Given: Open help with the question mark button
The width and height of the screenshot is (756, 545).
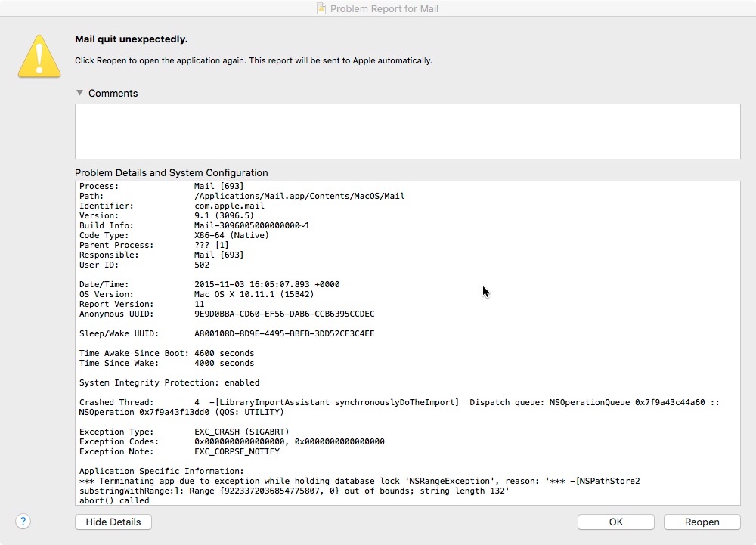Looking at the screenshot, I should click(x=23, y=522).
